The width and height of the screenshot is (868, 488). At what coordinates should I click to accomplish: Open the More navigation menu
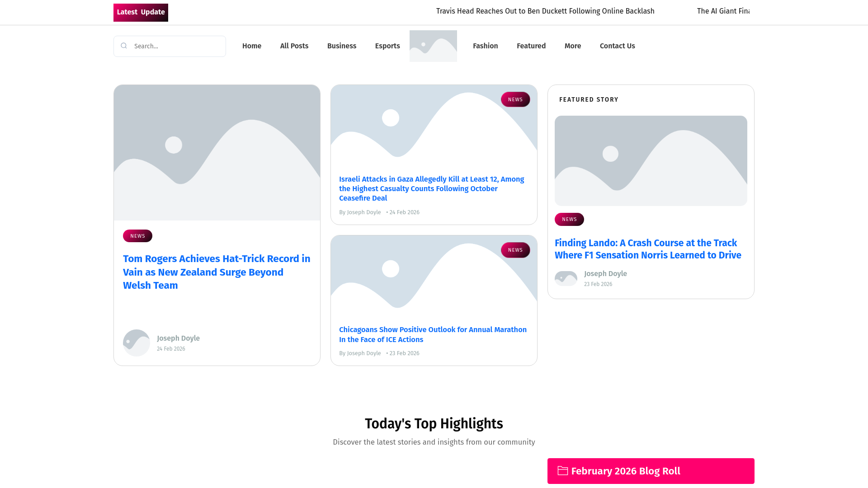[572, 46]
